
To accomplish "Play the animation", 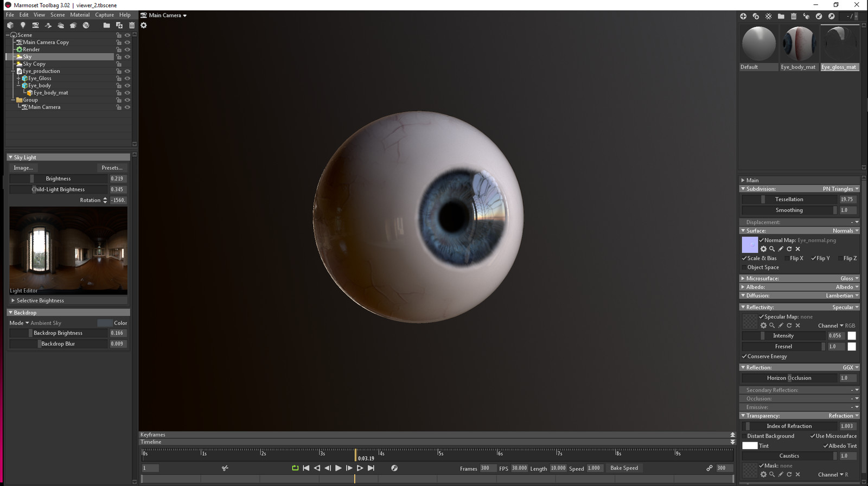I will 339,468.
